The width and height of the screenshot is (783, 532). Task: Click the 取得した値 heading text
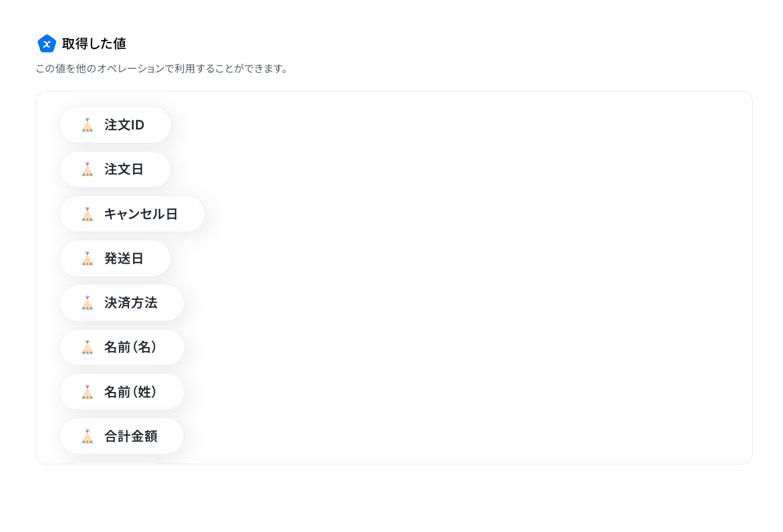[94, 44]
